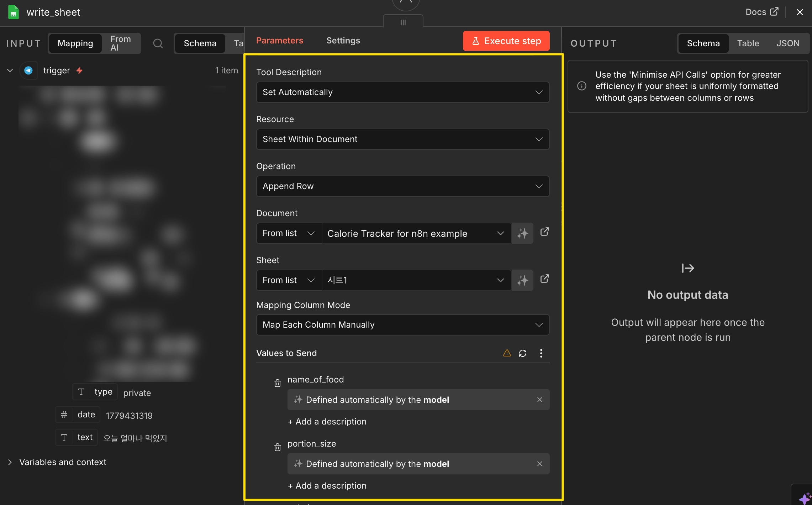Open the sheet name dropdown showing 시트1
812x505 pixels.
pos(416,280)
